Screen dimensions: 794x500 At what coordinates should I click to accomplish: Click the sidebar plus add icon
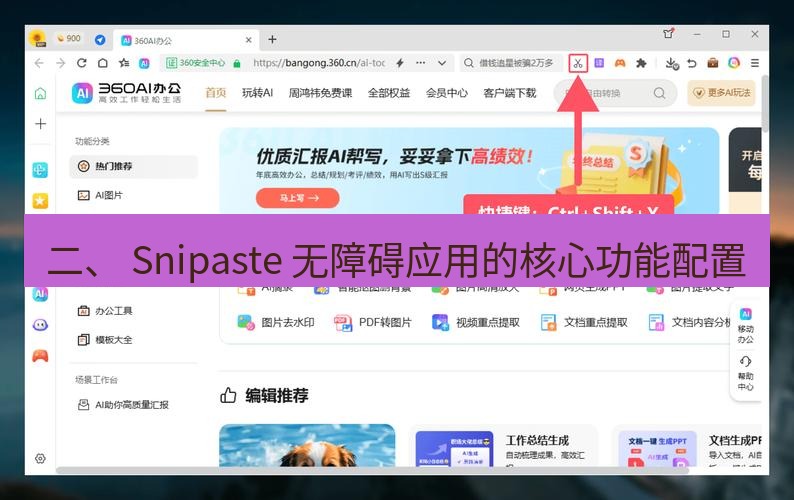pyautogui.click(x=41, y=124)
